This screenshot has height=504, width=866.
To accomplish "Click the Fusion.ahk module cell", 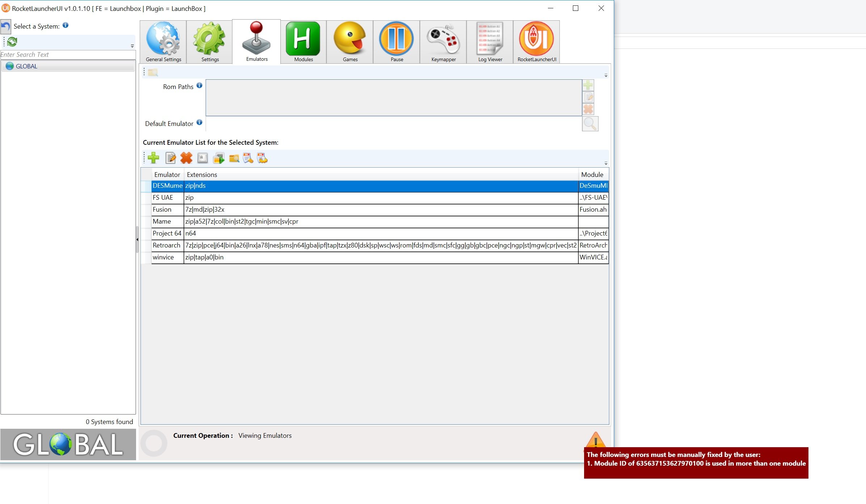I will pyautogui.click(x=593, y=209).
